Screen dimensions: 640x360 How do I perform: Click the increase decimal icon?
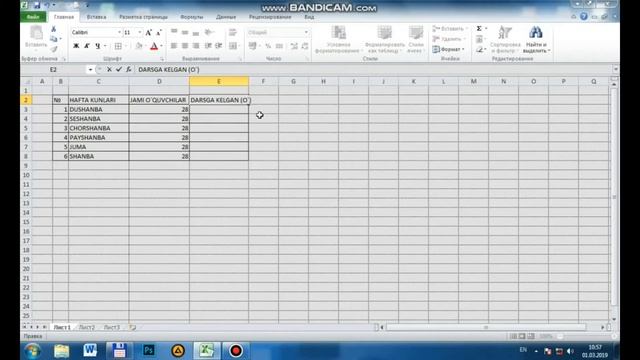294,46
